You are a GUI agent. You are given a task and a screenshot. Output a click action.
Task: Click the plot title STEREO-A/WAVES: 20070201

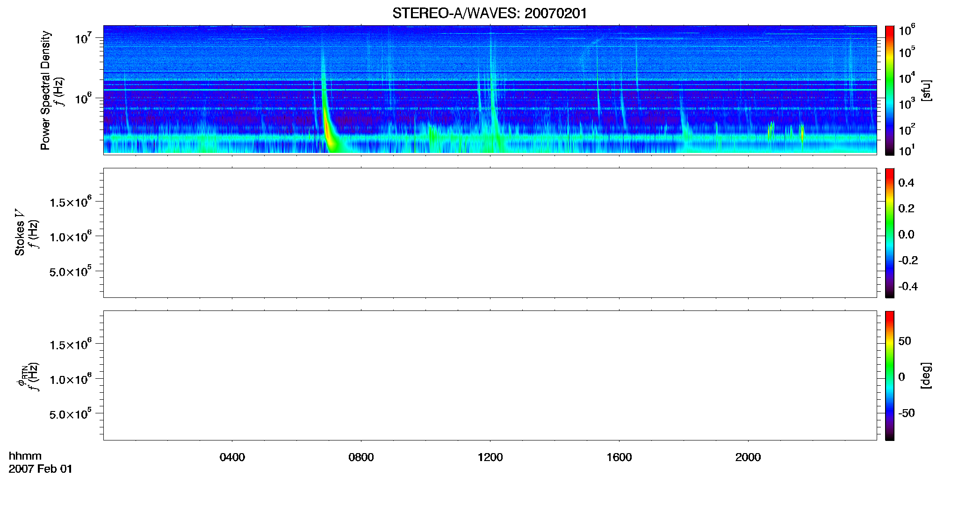490,13
